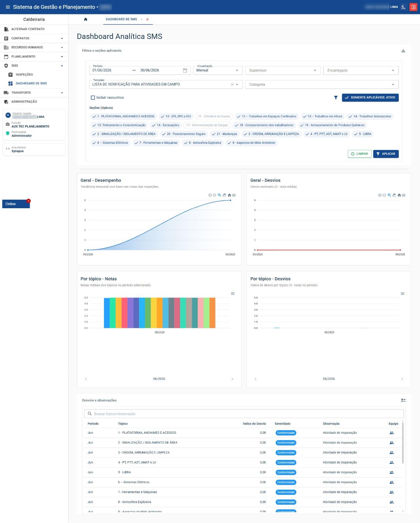The height and width of the screenshot is (523, 420).
Task: Expand Recursos Humanos in the sidebar
Action: pos(34,47)
